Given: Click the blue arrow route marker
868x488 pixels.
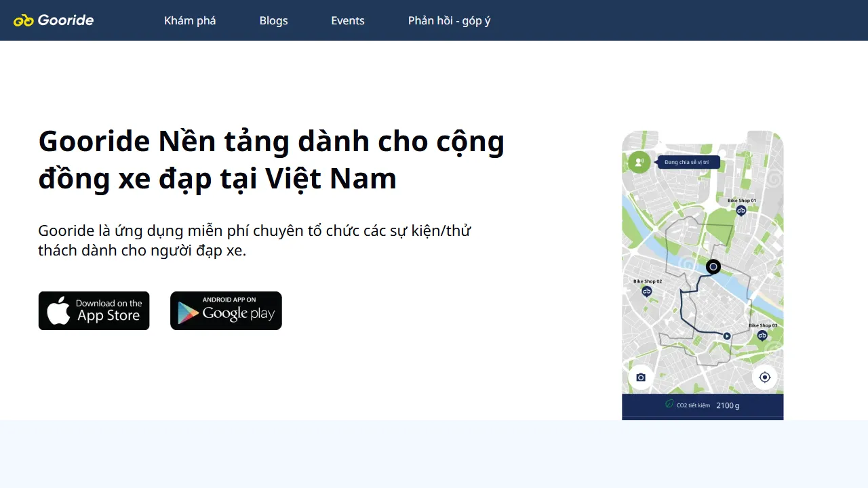Looking at the screenshot, I should pyautogui.click(x=726, y=335).
